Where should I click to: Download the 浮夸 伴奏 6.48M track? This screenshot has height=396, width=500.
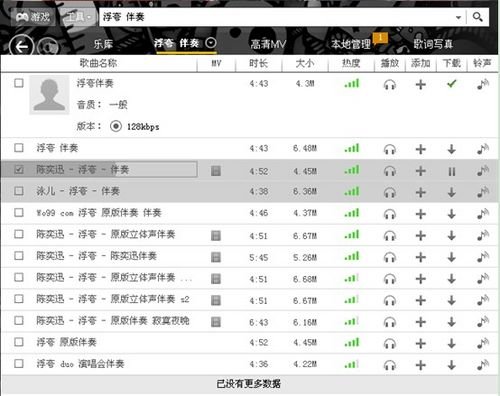pyautogui.click(x=452, y=149)
